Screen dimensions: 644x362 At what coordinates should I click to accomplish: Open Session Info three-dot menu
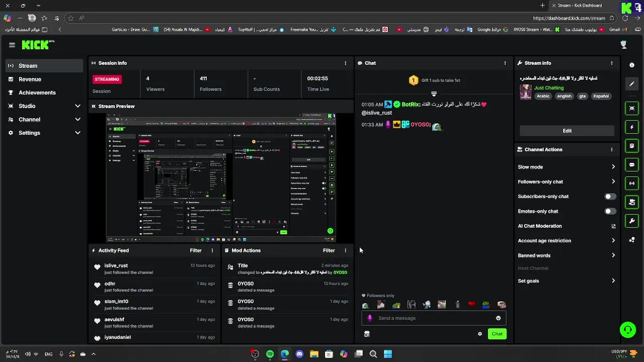coord(345,63)
